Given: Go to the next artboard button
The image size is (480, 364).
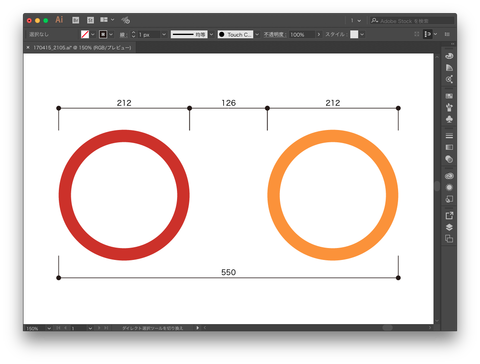Looking at the screenshot, I should tap(99, 328).
